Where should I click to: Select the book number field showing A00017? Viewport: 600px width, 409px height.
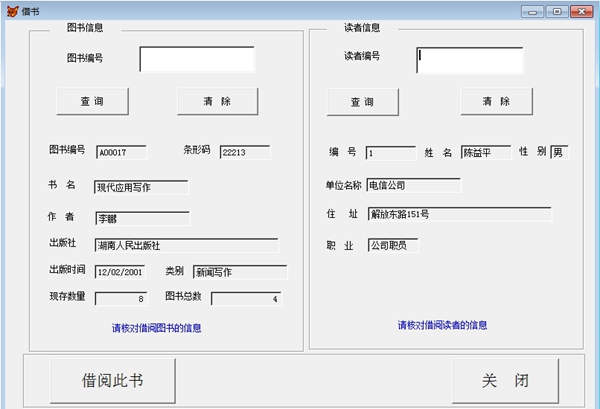(x=121, y=153)
